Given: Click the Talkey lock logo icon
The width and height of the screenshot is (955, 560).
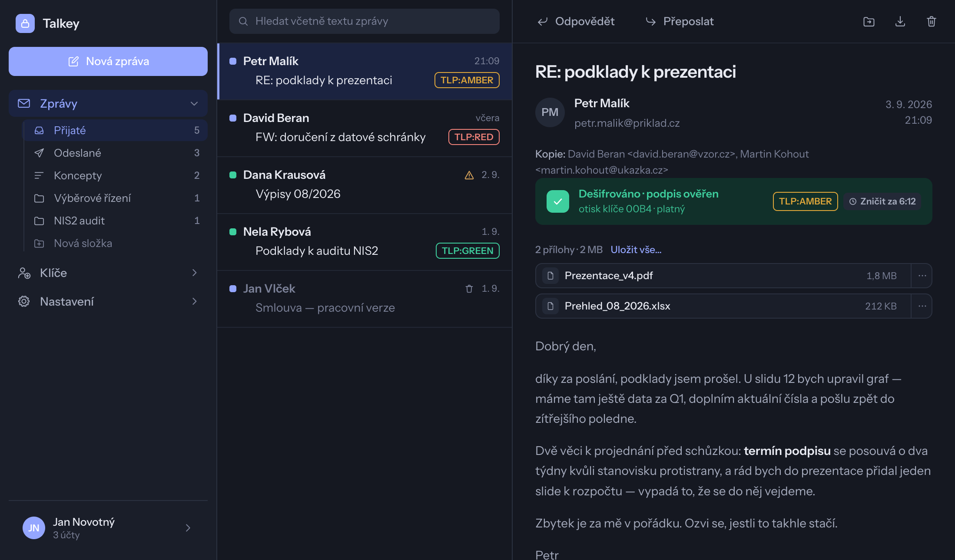Looking at the screenshot, I should point(25,23).
